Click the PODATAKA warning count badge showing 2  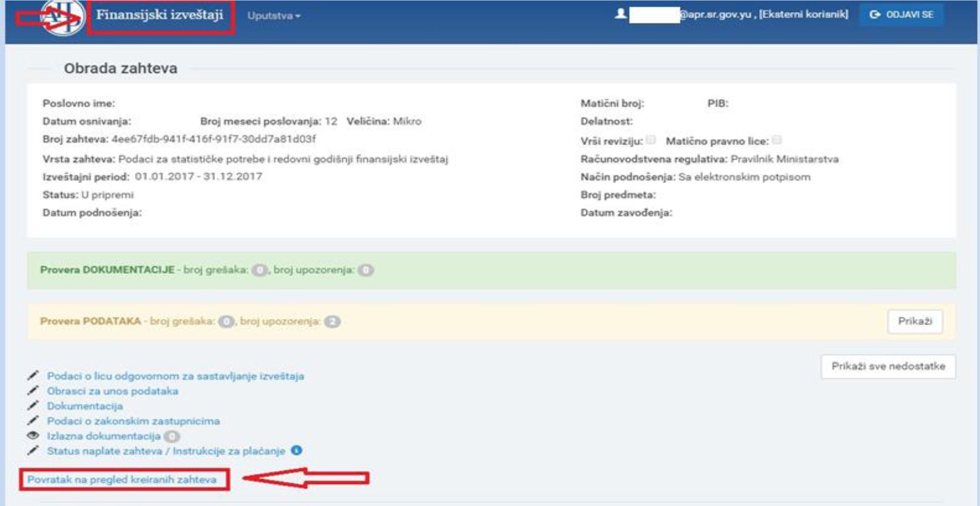point(332,322)
